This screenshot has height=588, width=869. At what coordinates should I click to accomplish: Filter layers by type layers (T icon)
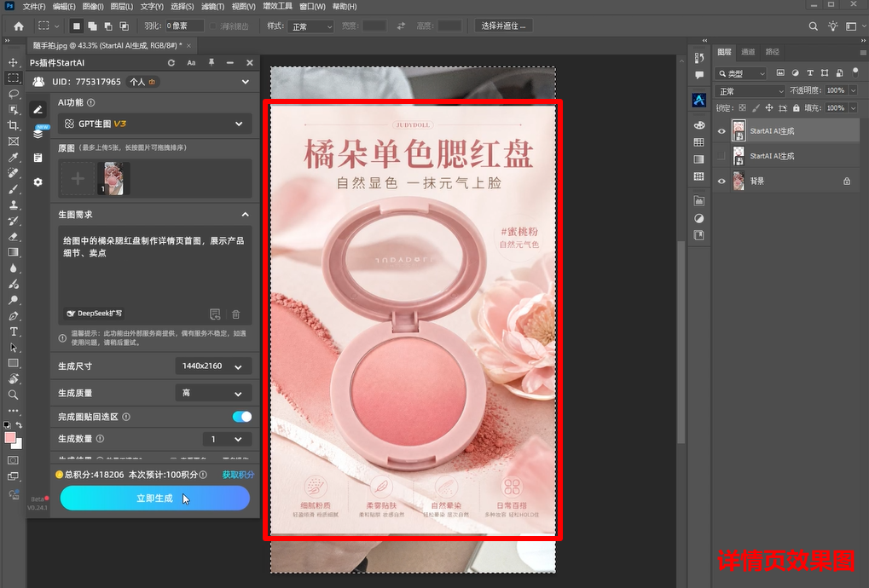click(810, 72)
